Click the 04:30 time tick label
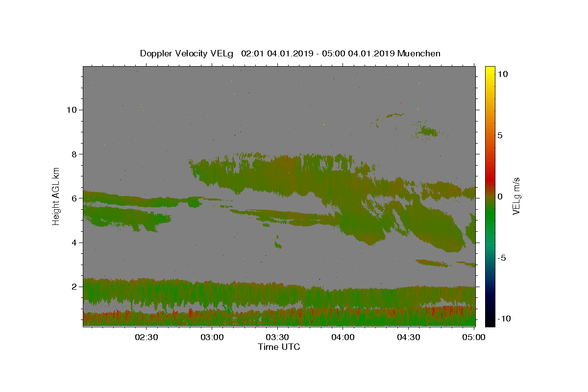 tap(408, 337)
